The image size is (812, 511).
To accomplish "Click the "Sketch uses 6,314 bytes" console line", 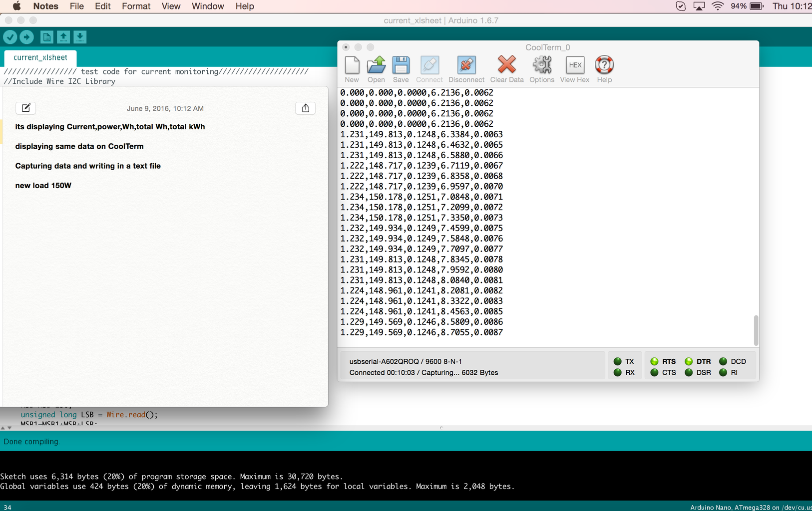I will pos(172,477).
